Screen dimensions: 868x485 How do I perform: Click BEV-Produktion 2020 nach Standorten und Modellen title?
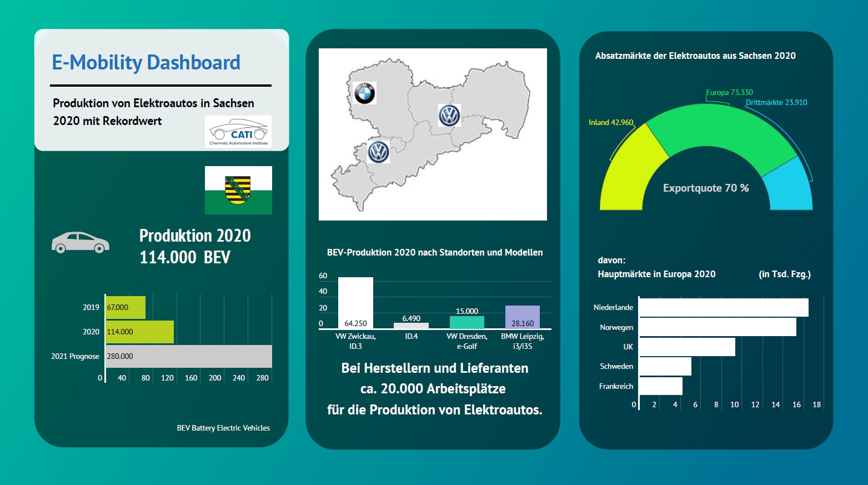435,252
